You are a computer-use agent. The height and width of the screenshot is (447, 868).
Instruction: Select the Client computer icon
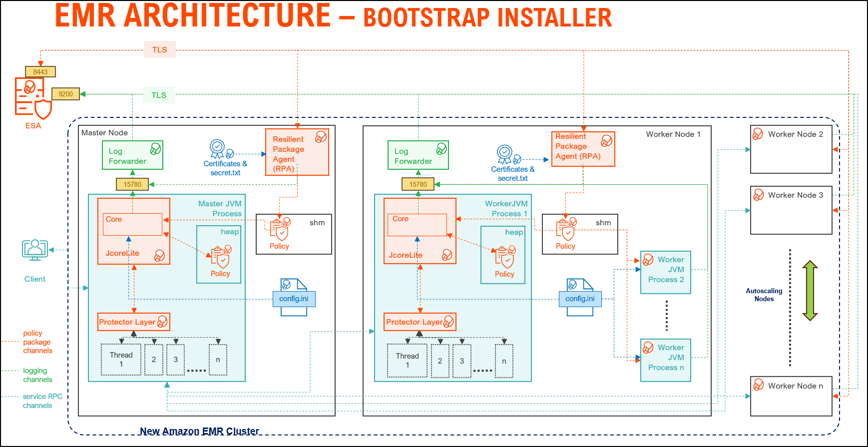tap(34, 250)
